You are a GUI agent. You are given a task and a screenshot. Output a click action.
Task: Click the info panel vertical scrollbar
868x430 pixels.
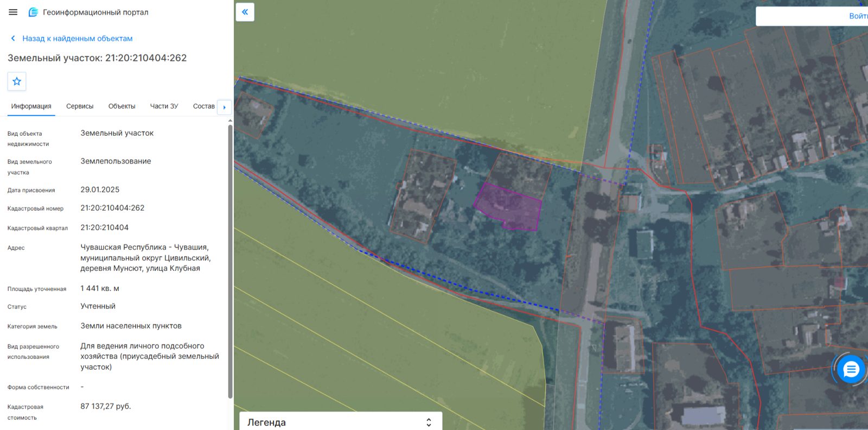coord(230,262)
